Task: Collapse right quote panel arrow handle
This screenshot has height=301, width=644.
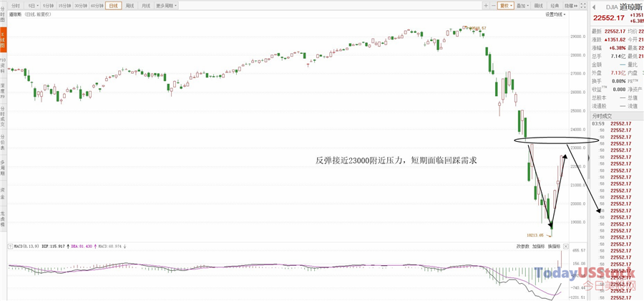Action: pos(589,158)
